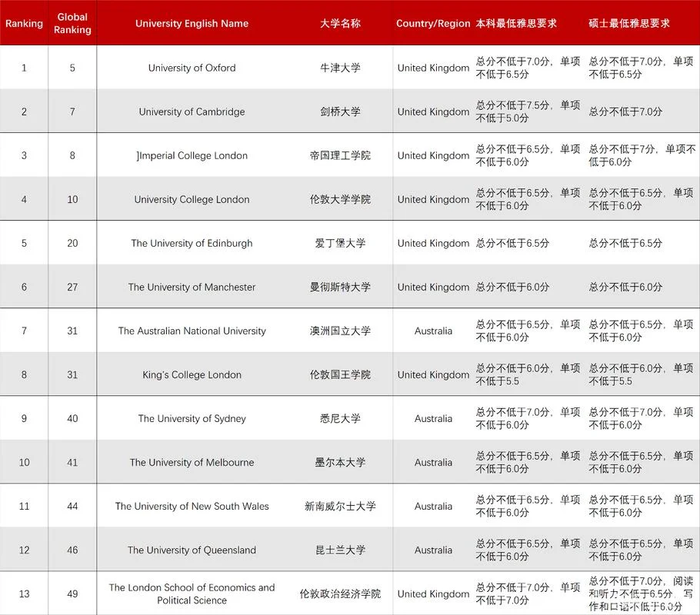Viewport: 700px width, 615px height.
Task: Select global ranking cell '41' for Melbourne
Action: tap(72, 462)
